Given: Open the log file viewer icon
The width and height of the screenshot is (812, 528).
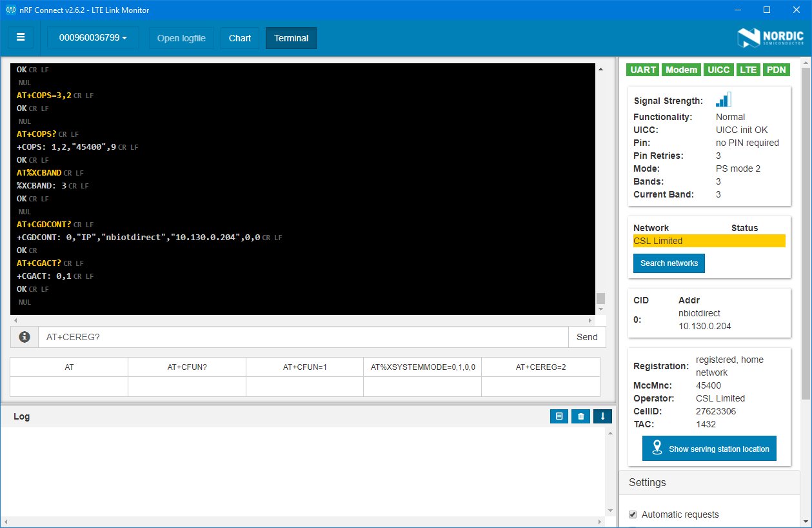Looking at the screenshot, I should coord(559,416).
